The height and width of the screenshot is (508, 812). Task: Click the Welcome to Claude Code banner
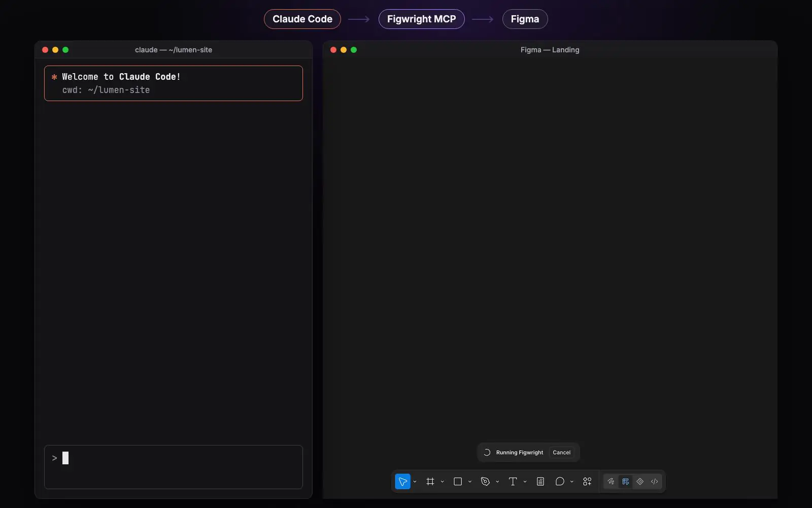(174, 83)
